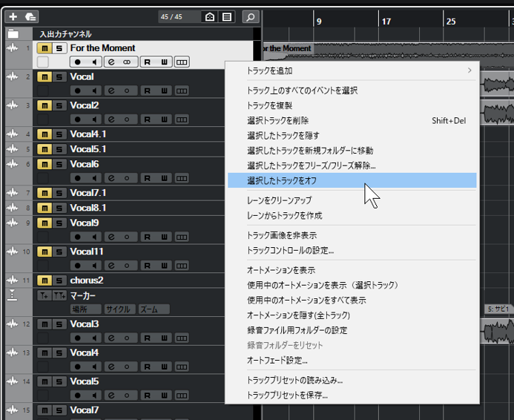The image size is (514, 420).
Task: Open channel settings 'e' on For the Moment
Action: tap(111, 62)
